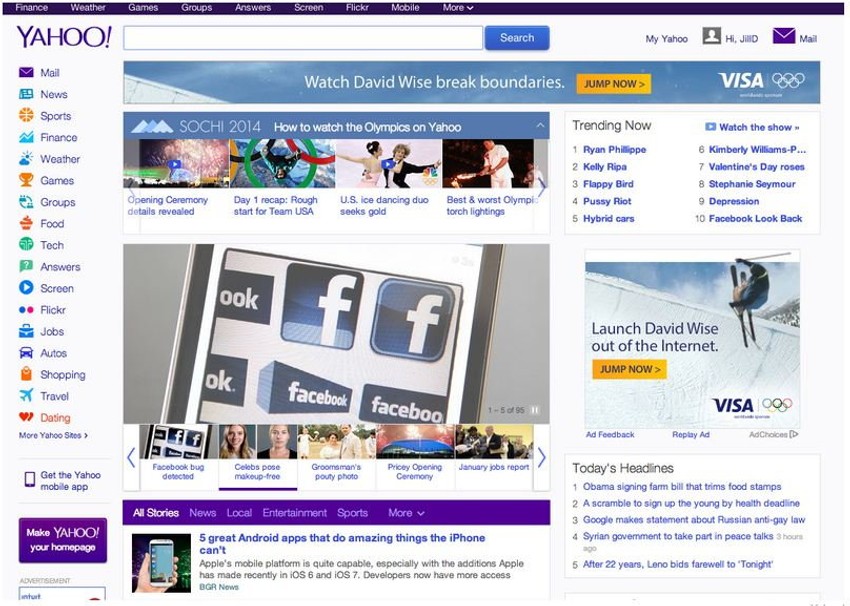Select the Sports basketball icon

[26, 115]
